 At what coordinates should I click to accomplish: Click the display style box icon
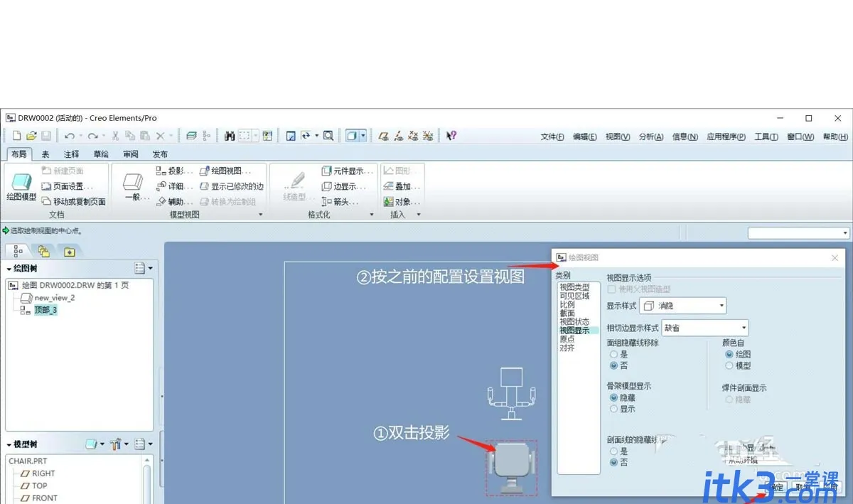[x=353, y=136]
